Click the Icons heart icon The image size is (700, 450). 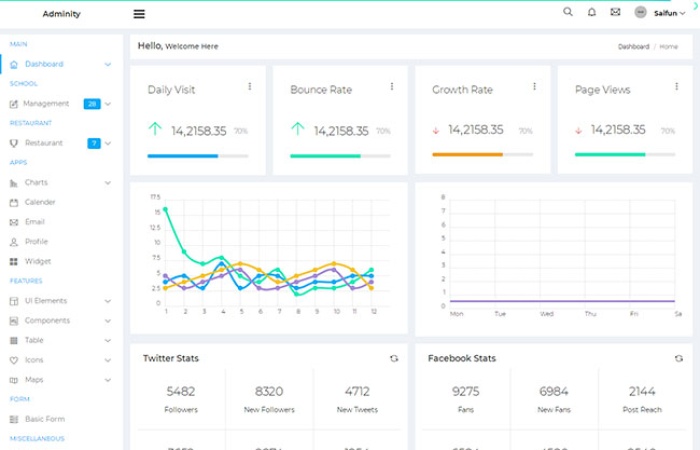14,360
